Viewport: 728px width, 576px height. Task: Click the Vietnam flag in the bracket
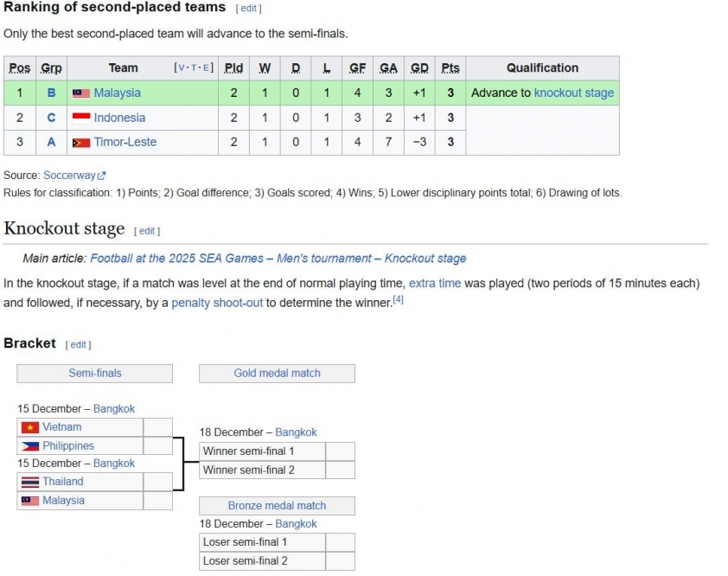30,427
